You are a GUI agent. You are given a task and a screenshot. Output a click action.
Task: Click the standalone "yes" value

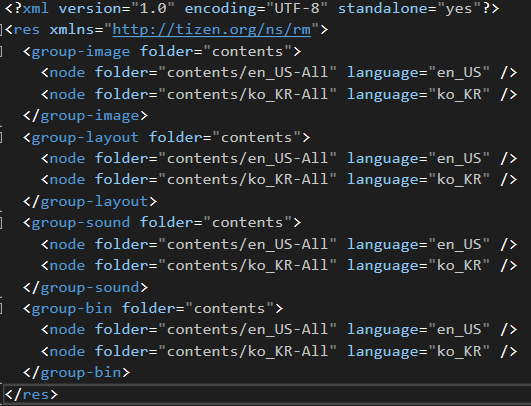[x=459, y=8]
